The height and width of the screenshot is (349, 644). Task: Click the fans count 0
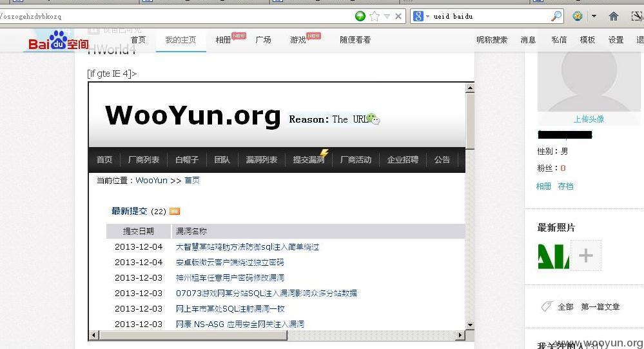pyautogui.click(x=563, y=168)
